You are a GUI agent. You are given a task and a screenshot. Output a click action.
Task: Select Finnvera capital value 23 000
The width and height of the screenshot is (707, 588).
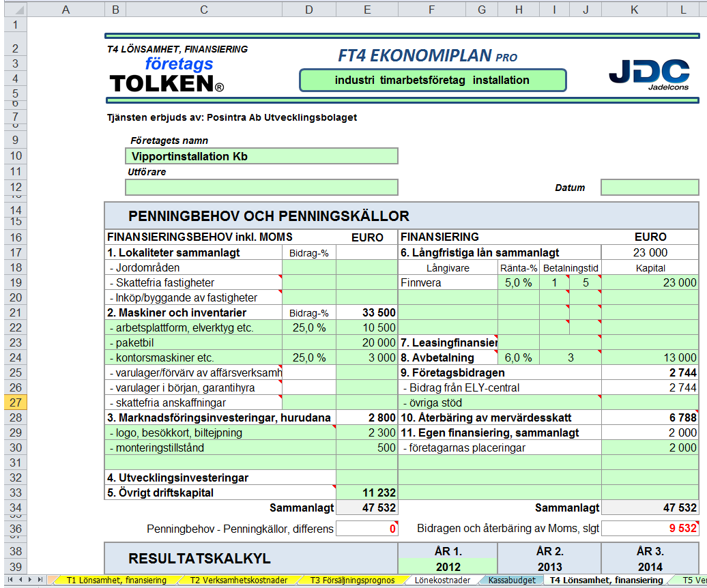tap(650, 282)
